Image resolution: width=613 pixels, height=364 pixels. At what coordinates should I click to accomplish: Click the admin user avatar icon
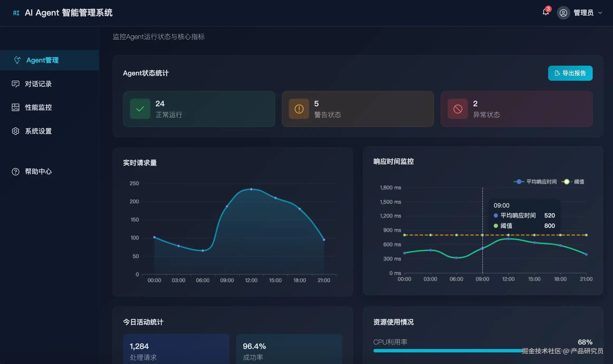(x=563, y=13)
